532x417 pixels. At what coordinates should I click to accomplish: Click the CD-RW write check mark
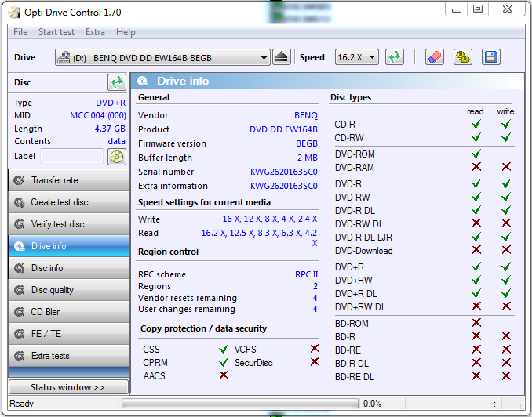pos(506,137)
